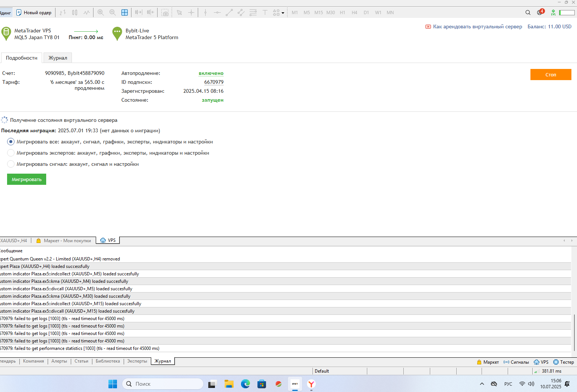
Task: Select the equidistant channel tool
Action: pos(241,13)
